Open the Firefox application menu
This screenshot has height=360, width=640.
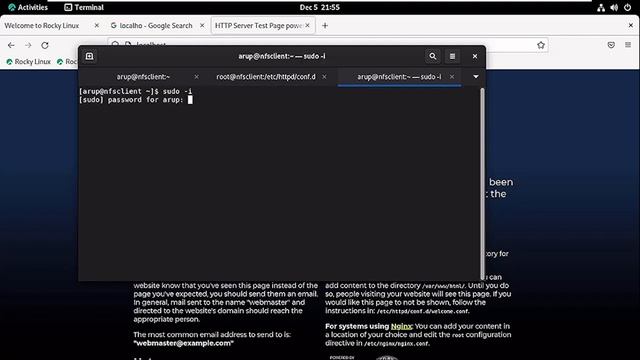628,45
